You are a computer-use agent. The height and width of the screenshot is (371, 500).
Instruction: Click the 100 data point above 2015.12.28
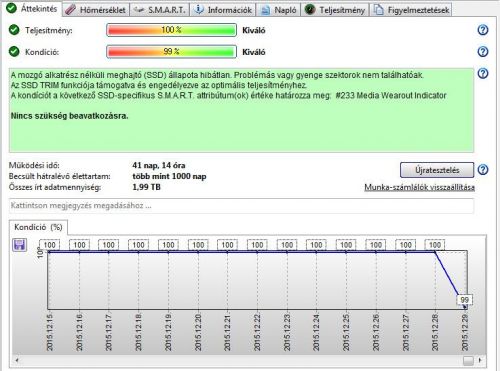pyautogui.click(x=435, y=245)
